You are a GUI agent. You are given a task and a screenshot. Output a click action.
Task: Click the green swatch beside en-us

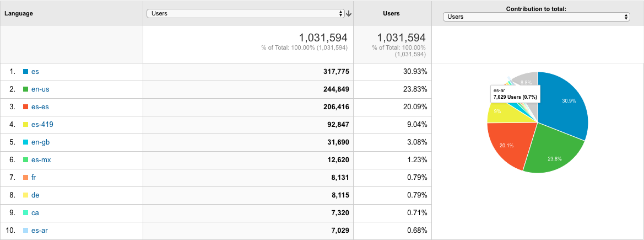coord(25,89)
